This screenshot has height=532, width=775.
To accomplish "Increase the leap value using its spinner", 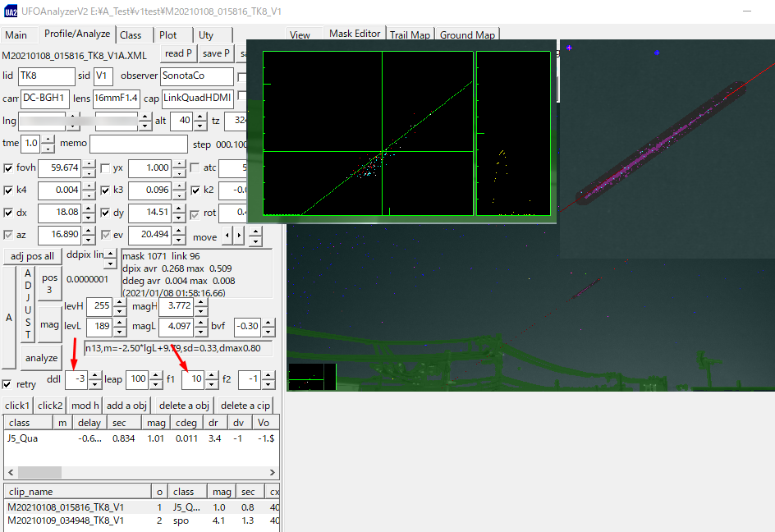I will pos(155,376).
